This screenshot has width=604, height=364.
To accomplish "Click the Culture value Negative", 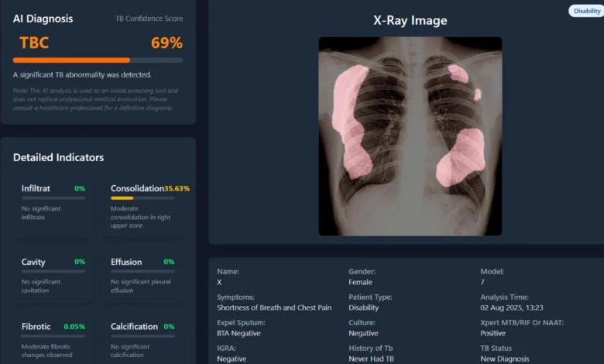I will pyautogui.click(x=363, y=333).
